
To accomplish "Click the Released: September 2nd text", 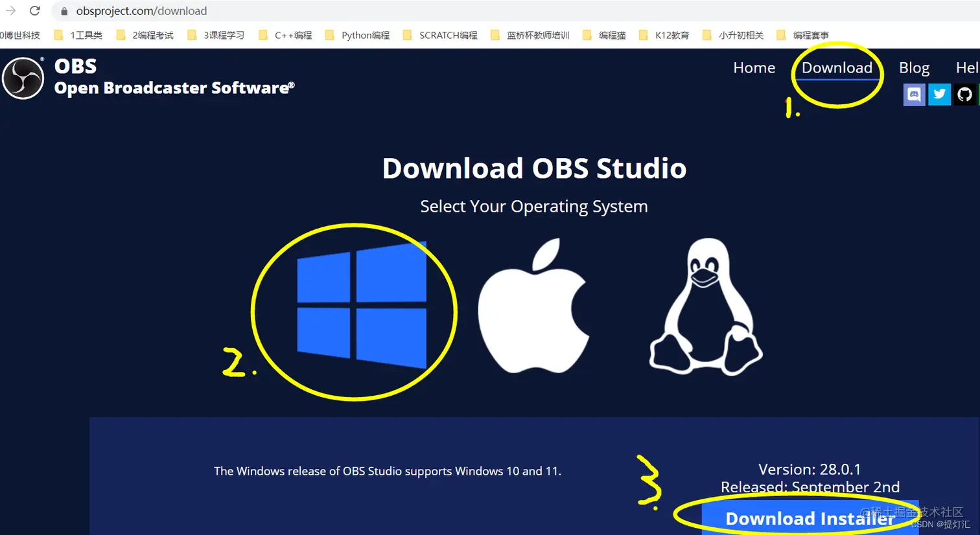I will (x=810, y=486).
